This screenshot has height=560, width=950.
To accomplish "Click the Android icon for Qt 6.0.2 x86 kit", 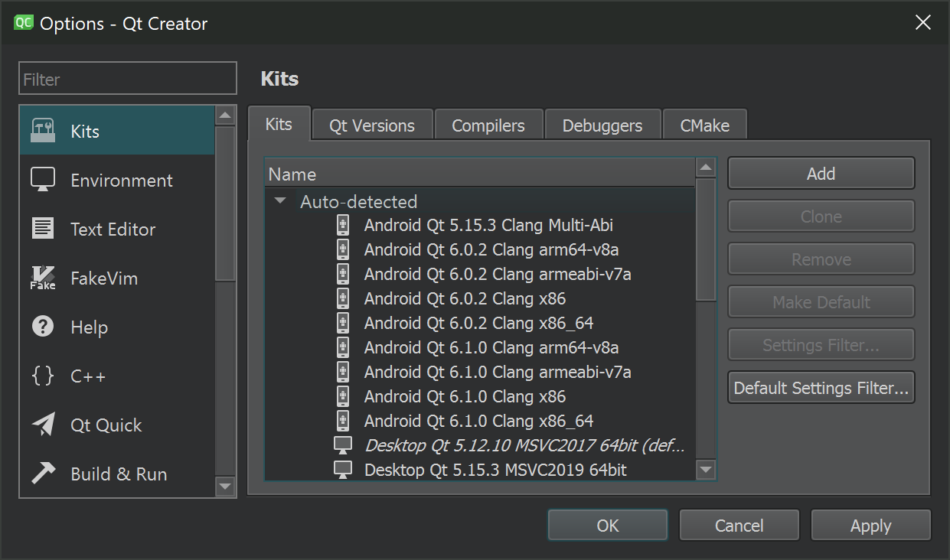I will pos(343,298).
